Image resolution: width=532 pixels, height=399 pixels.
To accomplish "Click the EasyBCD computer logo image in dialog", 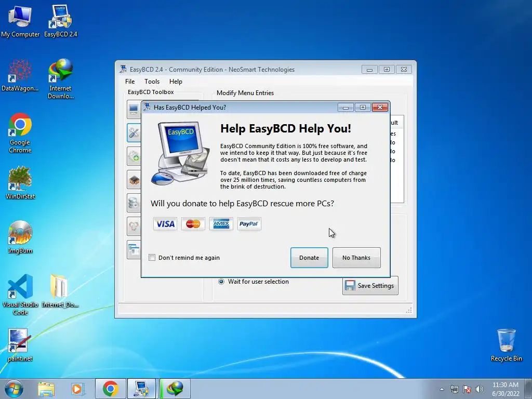I will point(180,154).
